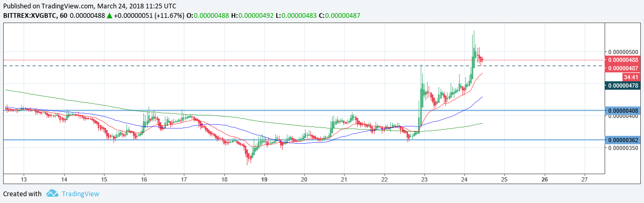Click the 'Created with' footer text
The image size is (644, 203).
[22, 194]
